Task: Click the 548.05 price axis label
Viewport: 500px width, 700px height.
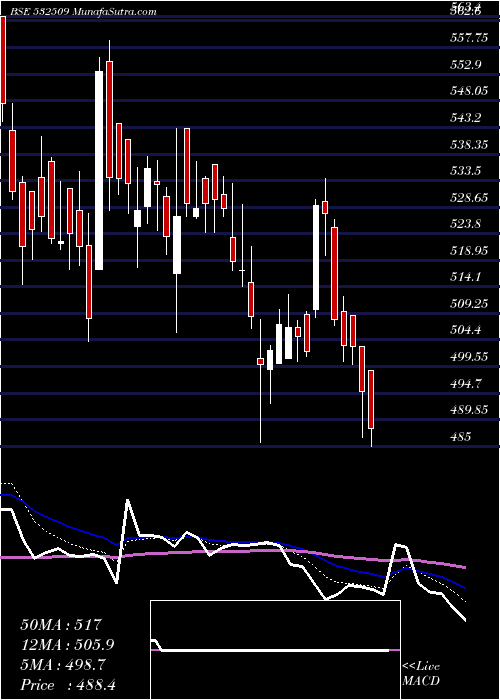Action: 468,92
